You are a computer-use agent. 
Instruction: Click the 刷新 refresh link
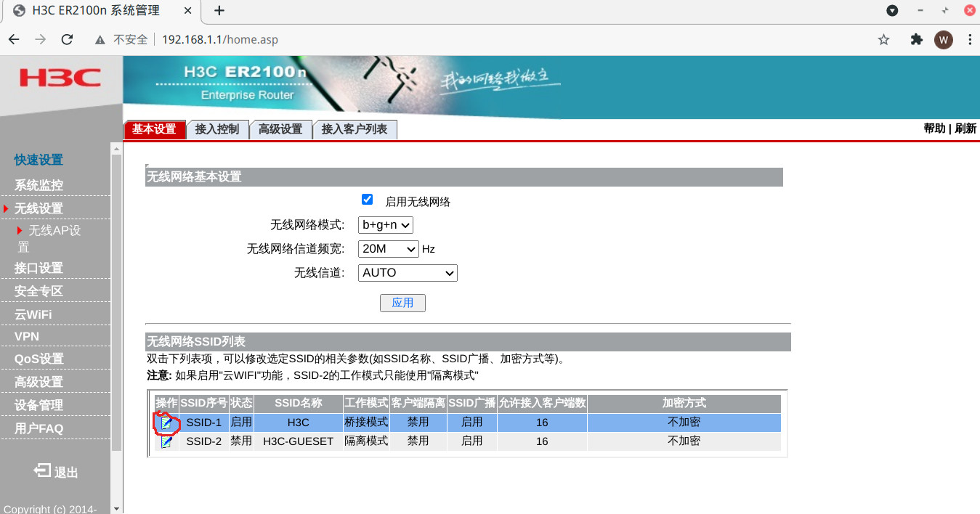tap(965, 128)
